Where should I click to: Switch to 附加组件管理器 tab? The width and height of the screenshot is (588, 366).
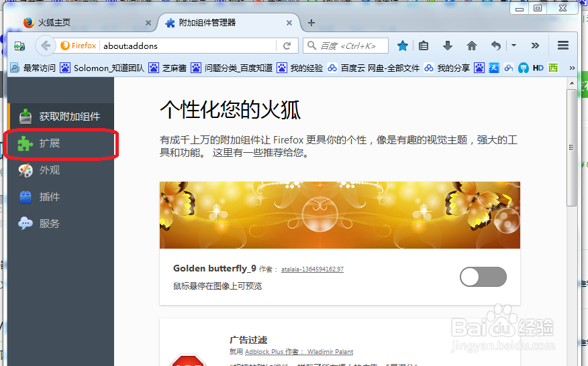(x=230, y=23)
